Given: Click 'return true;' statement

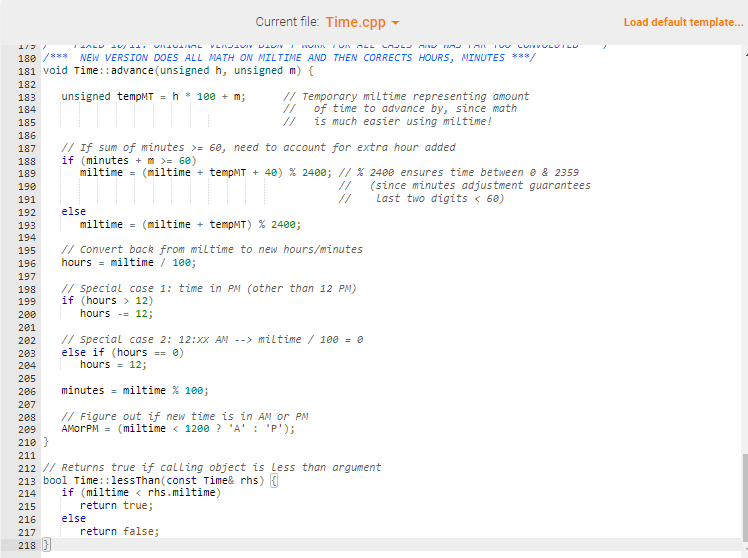Looking at the screenshot, I should tap(116, 506).
